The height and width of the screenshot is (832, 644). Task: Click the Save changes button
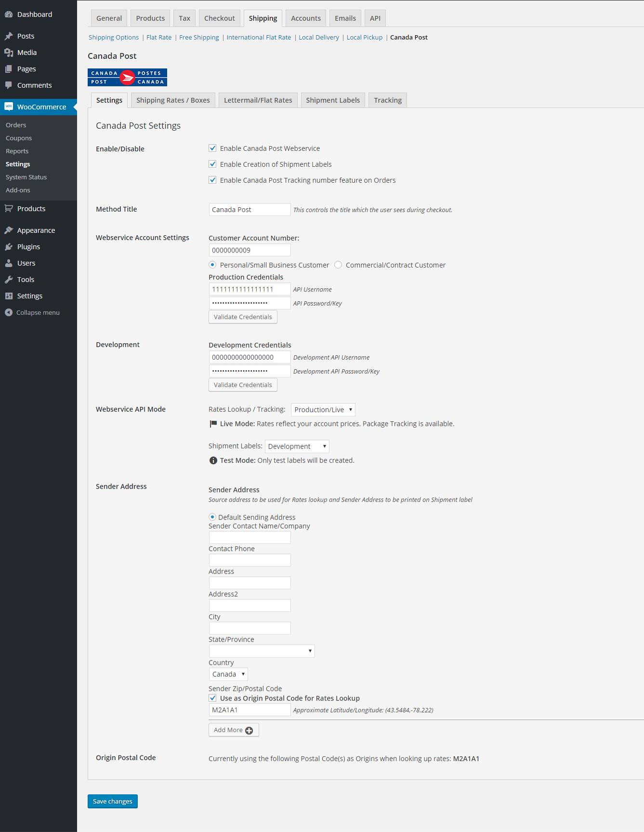point(113,801)
